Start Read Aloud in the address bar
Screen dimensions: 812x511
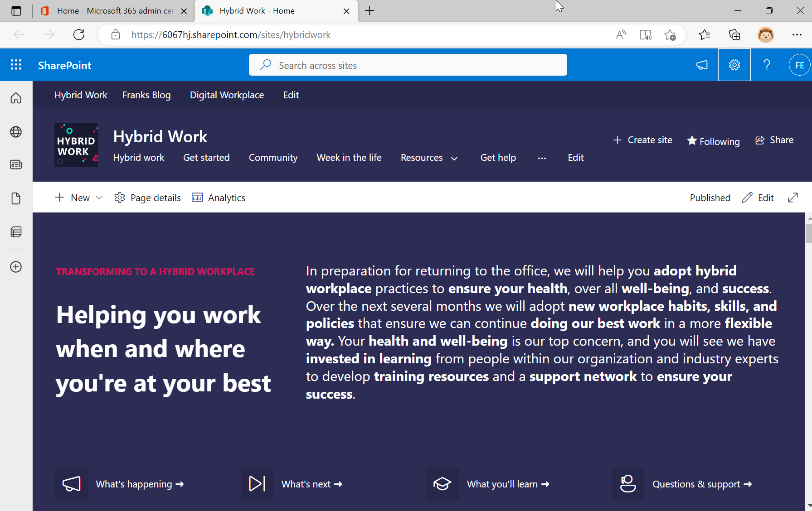point(621,34)
